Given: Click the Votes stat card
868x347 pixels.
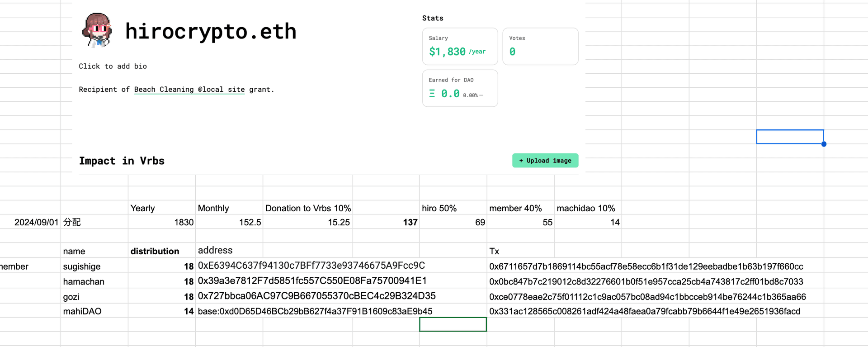Looking at the screenshot, I should pyautogui.click(x=540, y=47).
